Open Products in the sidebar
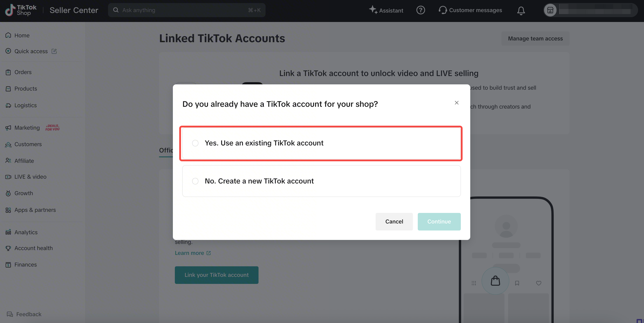The height and width of the screenshot is (323, 644). [26, 89]
